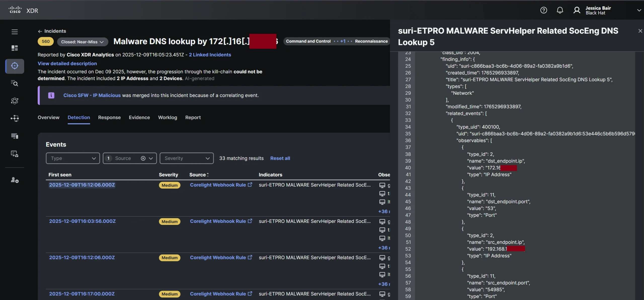Open the Severity filter dropdown
Image resolution: width=644 pixels, height=300 pixels.
point(187,158)
